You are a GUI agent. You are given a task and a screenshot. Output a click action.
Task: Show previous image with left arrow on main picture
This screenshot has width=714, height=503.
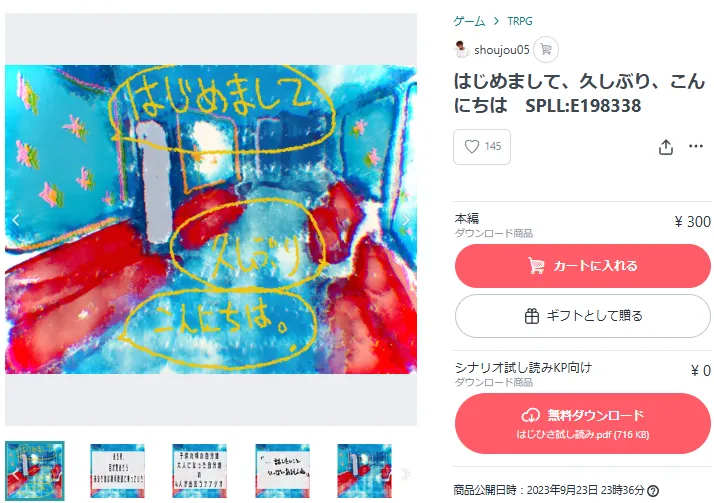(16, 220)
